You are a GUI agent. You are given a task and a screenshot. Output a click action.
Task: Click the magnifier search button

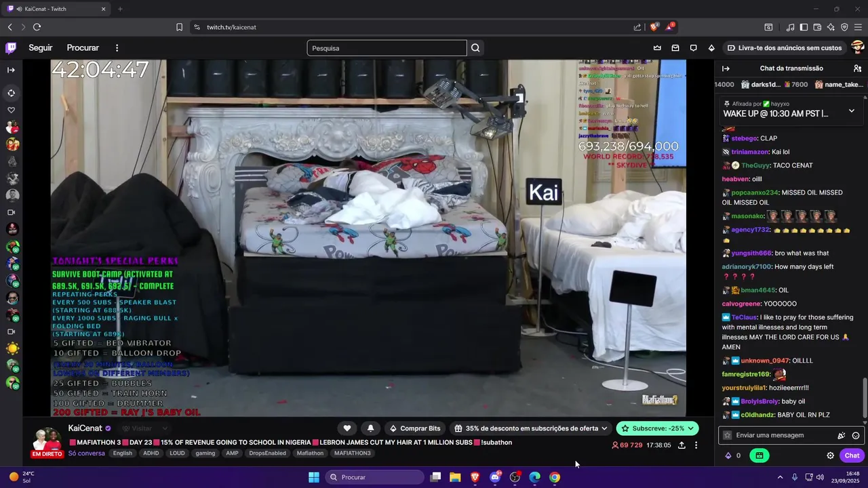475,48
